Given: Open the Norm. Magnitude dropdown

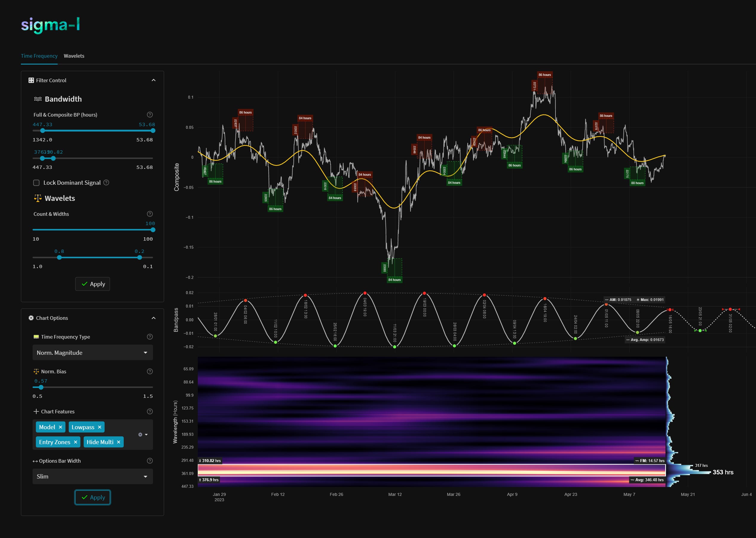Looking at the screenshot, I should click(x=92, y=352).
